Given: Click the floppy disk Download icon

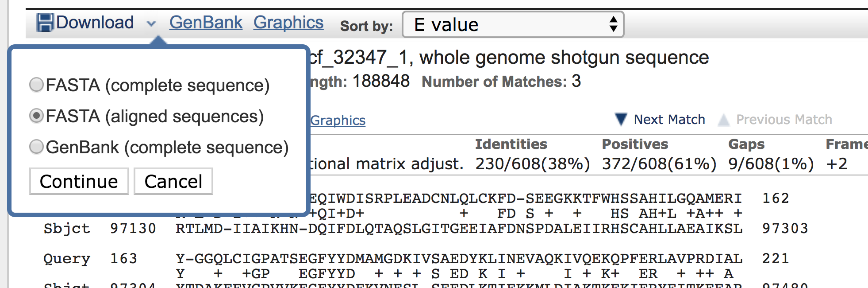Looking at the screenshot, I should coord(45,23).
